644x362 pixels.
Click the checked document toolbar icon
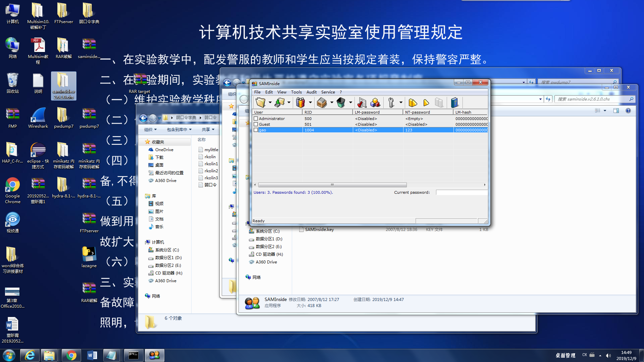point(362,103)
